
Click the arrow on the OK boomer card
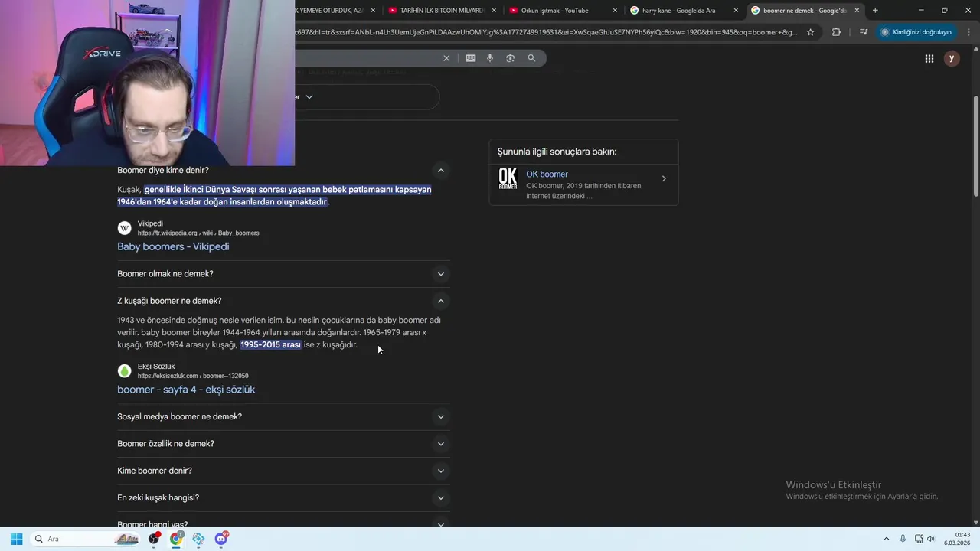pos(664,179)
